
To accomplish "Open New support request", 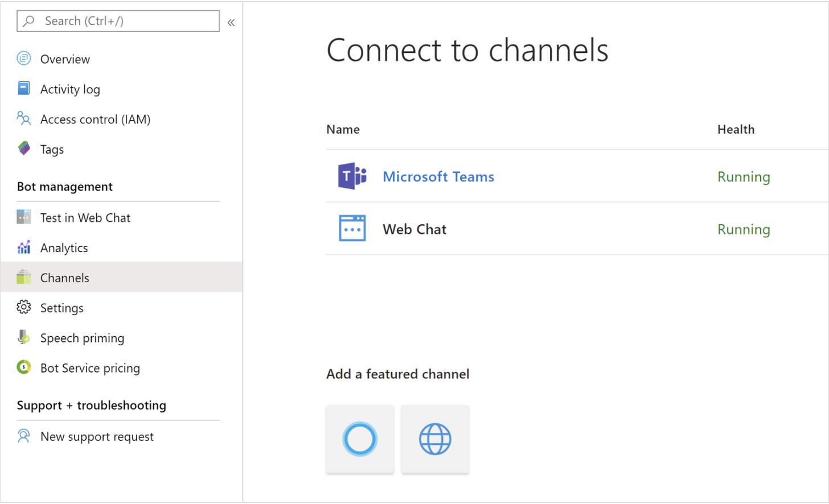I will click(97, 437).
